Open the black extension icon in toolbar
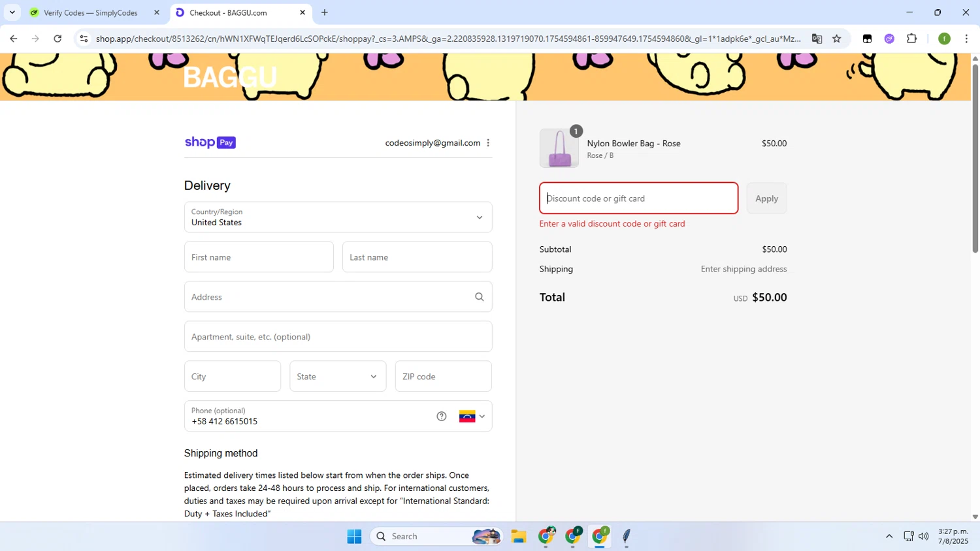The height and width of the screenshot is (551, 980). pyautogui.click(x=867, y=39)
